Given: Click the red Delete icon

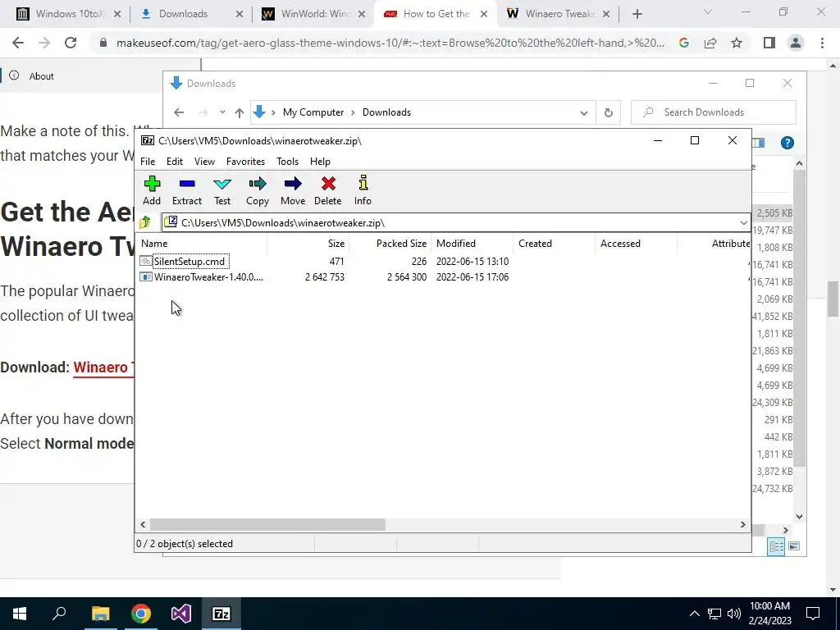Looking at the screenshot, I should (328, 190).
